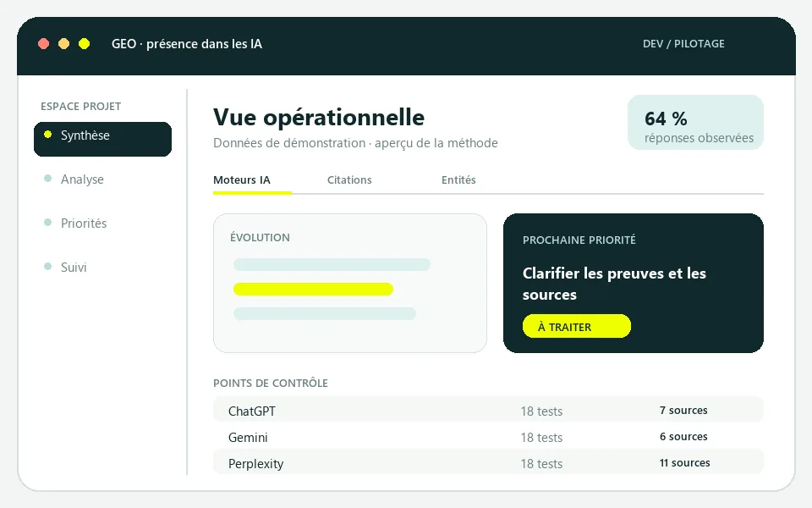The height and width of the screenshot is (508, 812).
Task: Click the ESPACE PROJET sidebar heading
Action: (x=81, y=107)
